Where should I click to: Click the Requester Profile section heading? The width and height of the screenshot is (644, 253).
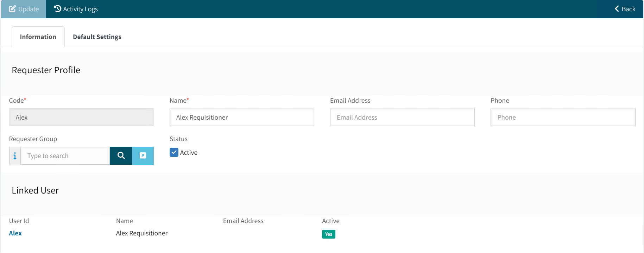pos(46,70)
